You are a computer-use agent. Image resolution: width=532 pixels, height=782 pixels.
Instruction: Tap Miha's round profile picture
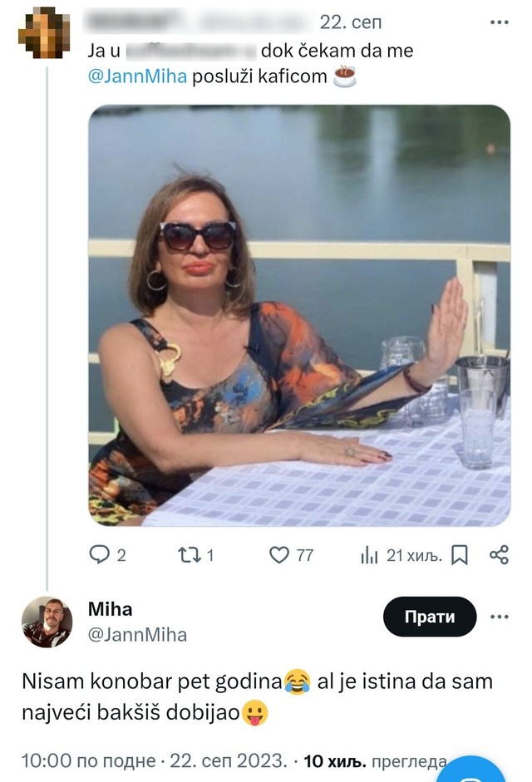(x=47, y=622)
